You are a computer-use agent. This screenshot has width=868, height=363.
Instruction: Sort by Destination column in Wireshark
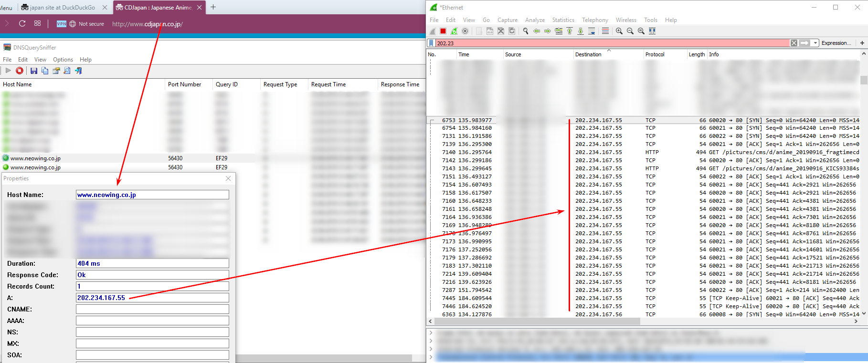tap(608, 54)
